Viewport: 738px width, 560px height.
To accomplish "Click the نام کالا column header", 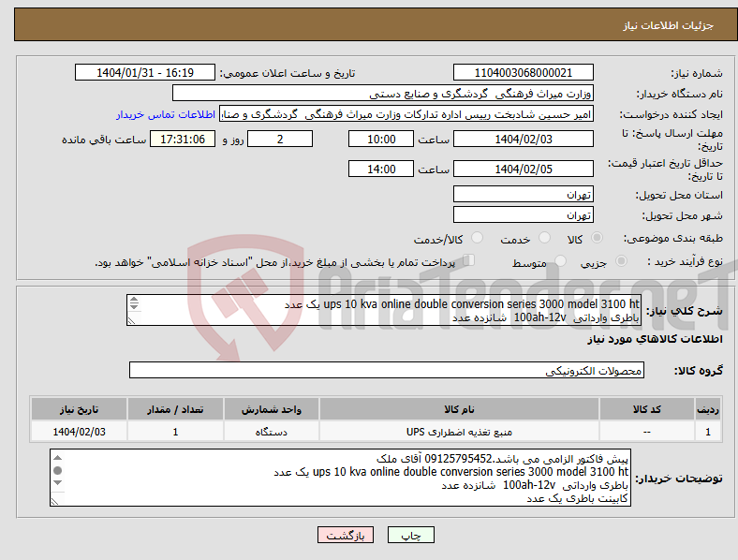I will pyautogui.click(x=459, y=409).
